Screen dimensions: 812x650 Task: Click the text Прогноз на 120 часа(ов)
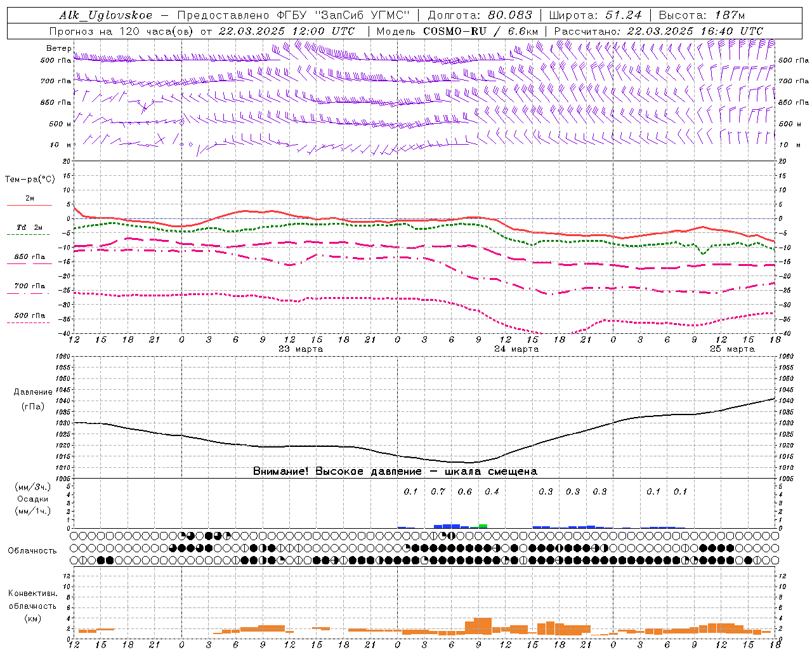(122, 31)
